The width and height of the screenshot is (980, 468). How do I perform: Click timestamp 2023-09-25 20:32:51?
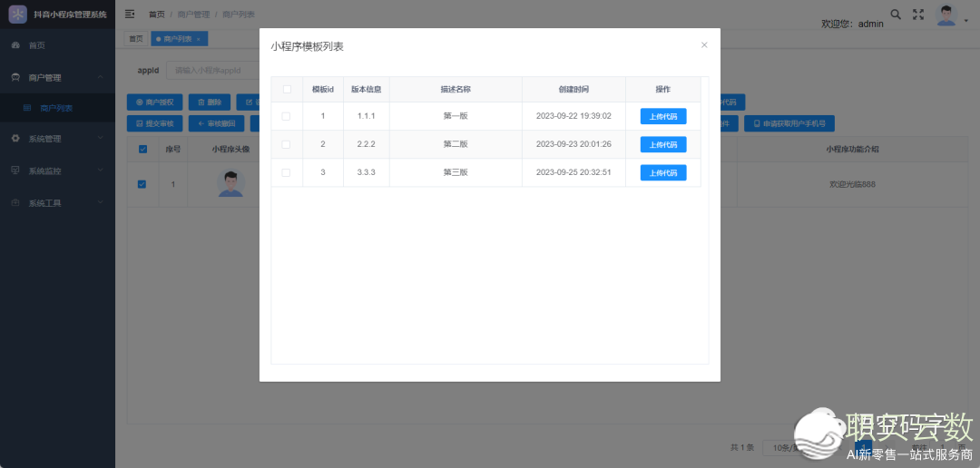[x=573, y=172]
